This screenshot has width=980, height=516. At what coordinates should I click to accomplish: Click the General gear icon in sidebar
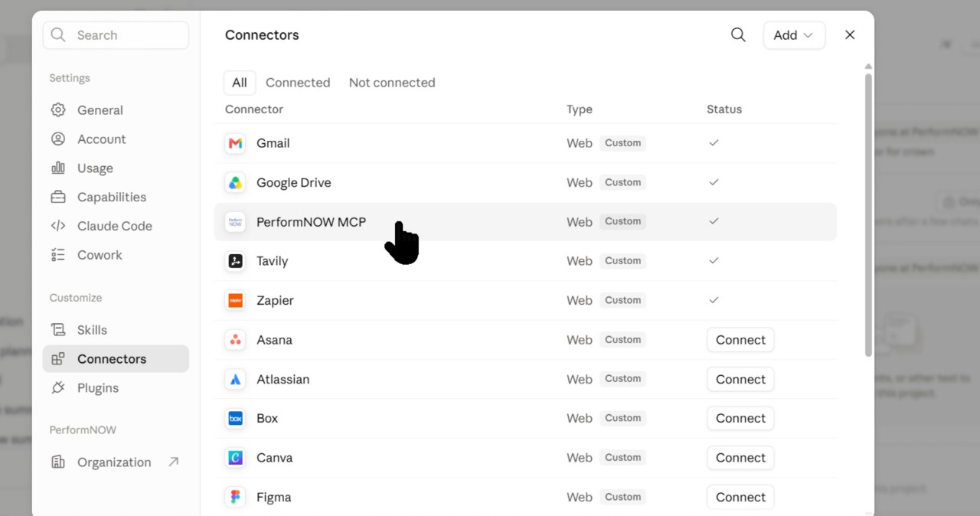58,110
